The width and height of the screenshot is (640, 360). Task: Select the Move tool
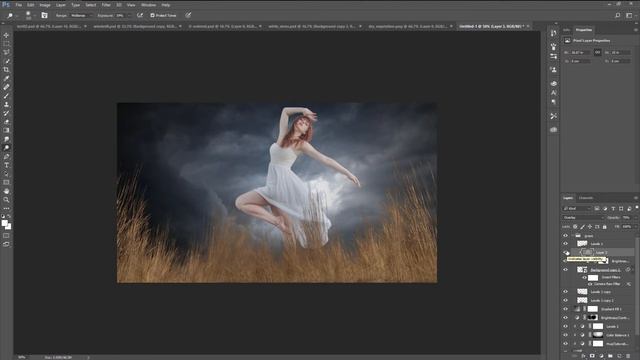pos(6,35)
